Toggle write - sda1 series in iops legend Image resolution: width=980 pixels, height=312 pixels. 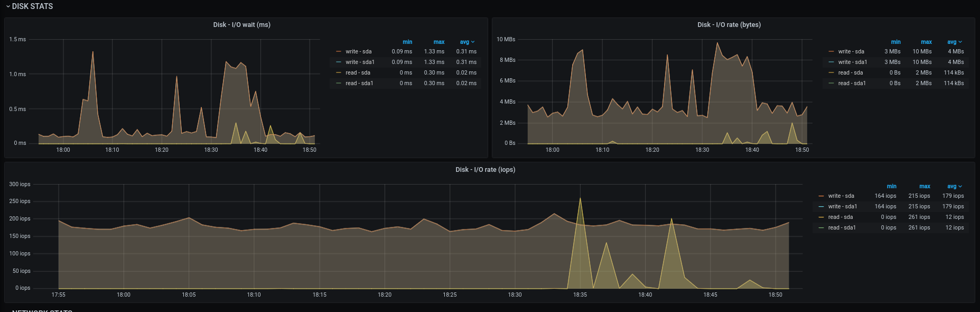pyautogui.click(x=843, y=206)
